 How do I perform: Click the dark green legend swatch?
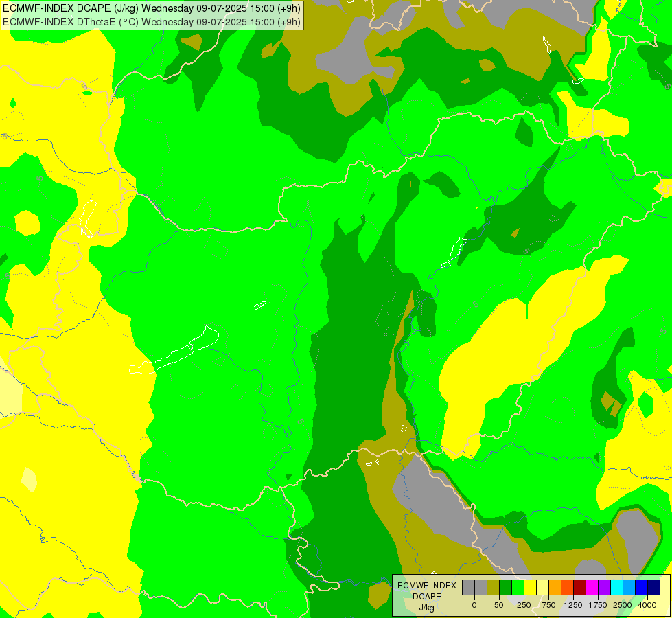(506, 587)
